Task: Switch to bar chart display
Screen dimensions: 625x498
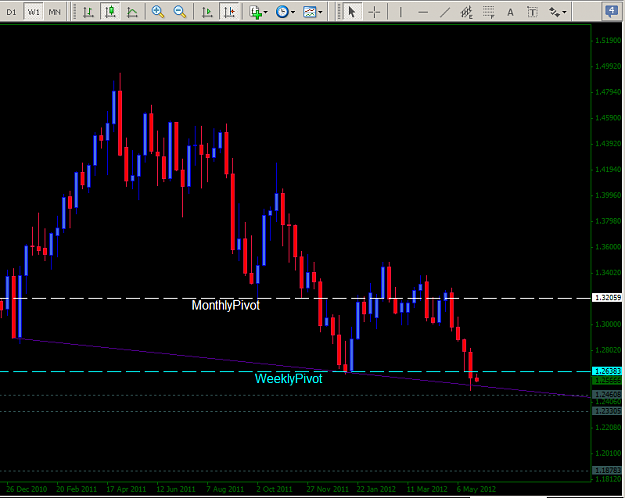Action: (88, 12)
